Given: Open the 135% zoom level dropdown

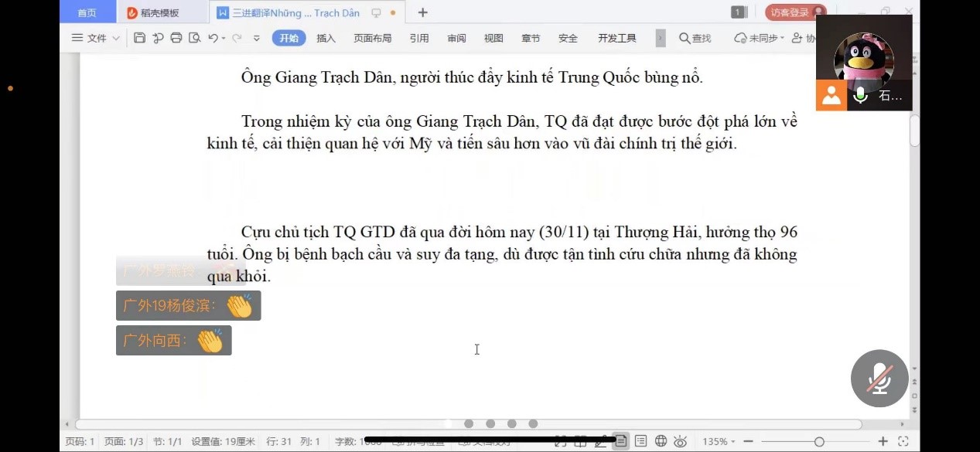Looking at the screenshot, I should click(717, 441).
